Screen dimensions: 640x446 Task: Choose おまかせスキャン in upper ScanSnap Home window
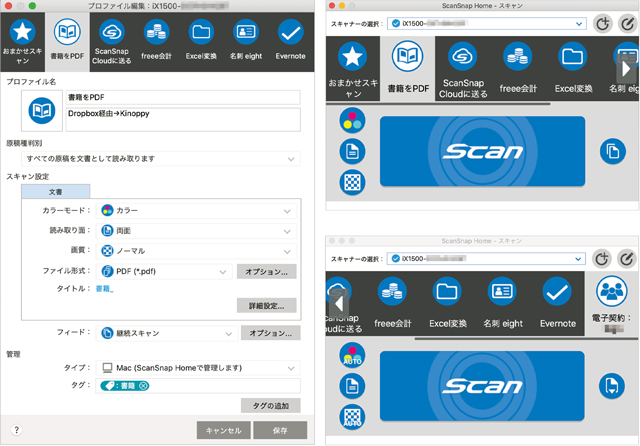(353, 69)
